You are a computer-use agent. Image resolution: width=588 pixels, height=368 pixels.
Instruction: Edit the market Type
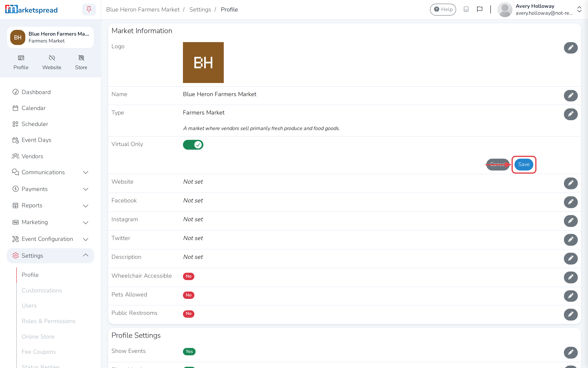(570, 114)
